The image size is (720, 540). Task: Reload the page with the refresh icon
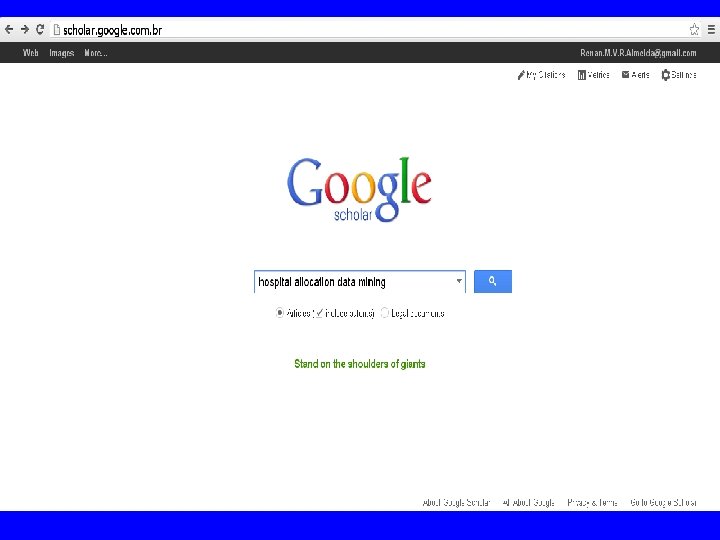pyautogui.click(x=40, y=29)
